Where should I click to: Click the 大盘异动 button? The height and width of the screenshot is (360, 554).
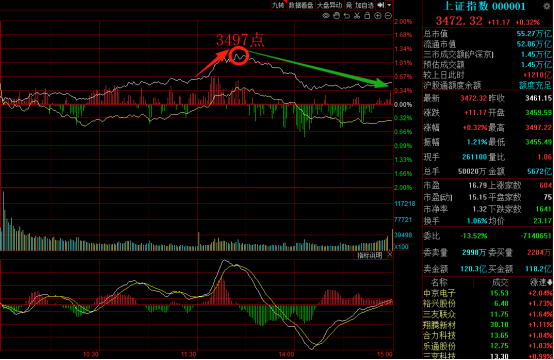[329, 5]
